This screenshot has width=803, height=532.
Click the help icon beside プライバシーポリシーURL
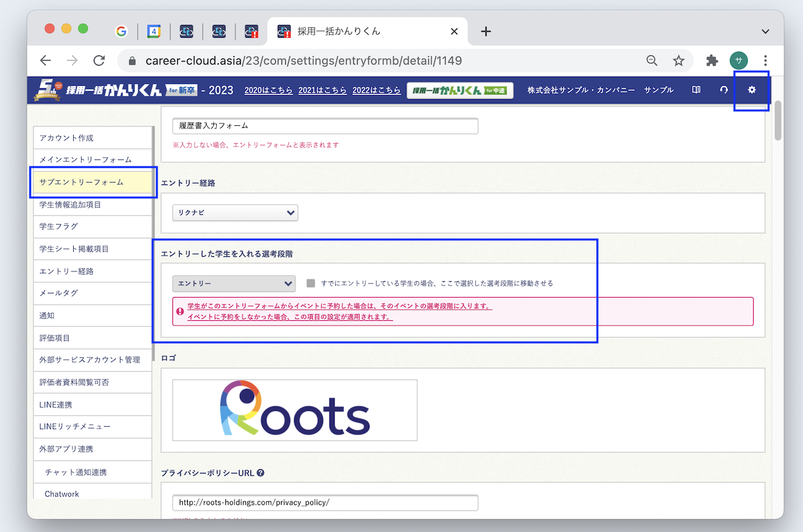click(x=260, y=473)
